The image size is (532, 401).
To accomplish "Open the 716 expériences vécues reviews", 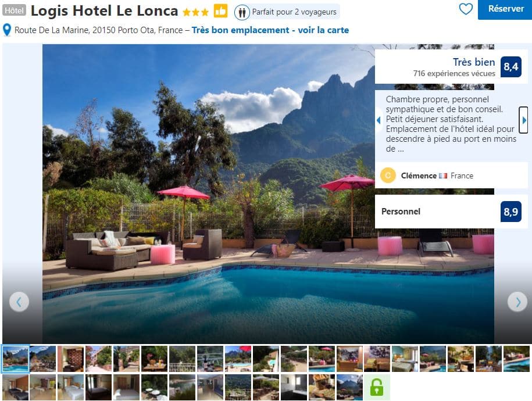I will pyautogui.click(x=454, y=73).
